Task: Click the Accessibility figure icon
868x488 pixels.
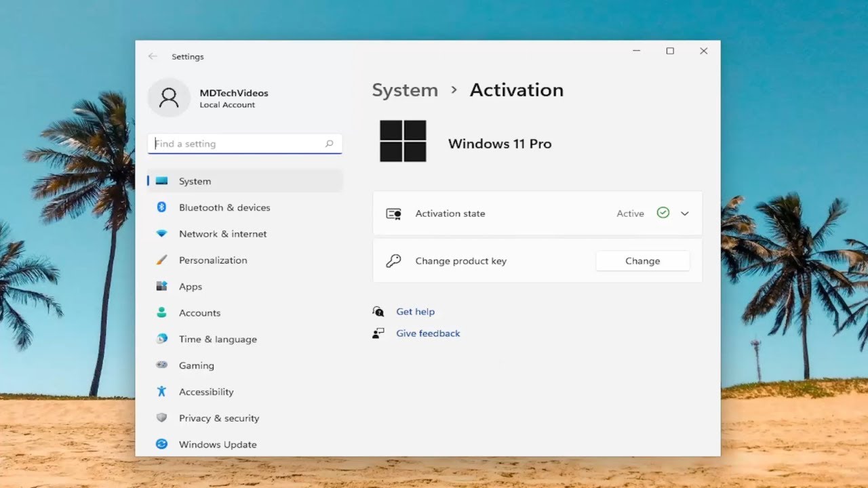Action: pyautogui.click(x=161, y=391)
